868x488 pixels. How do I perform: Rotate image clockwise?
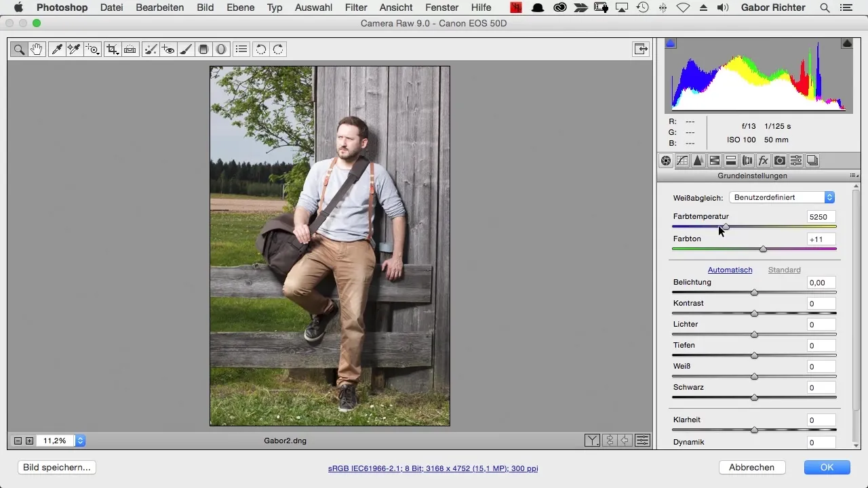(278, 49)
